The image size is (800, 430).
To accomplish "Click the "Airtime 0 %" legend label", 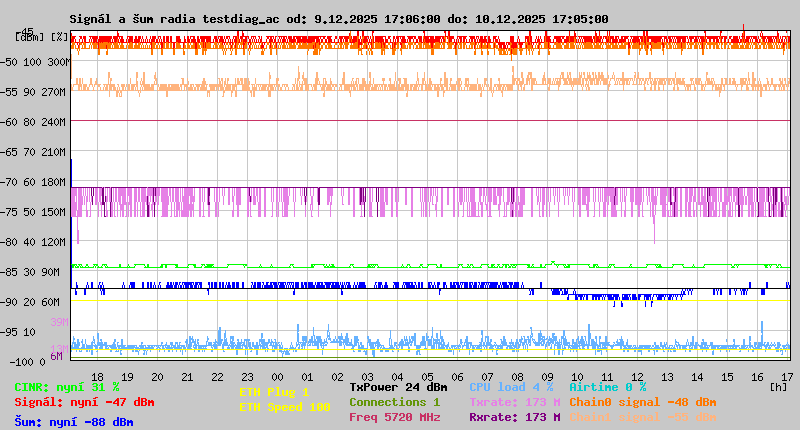I will point(608,387).
